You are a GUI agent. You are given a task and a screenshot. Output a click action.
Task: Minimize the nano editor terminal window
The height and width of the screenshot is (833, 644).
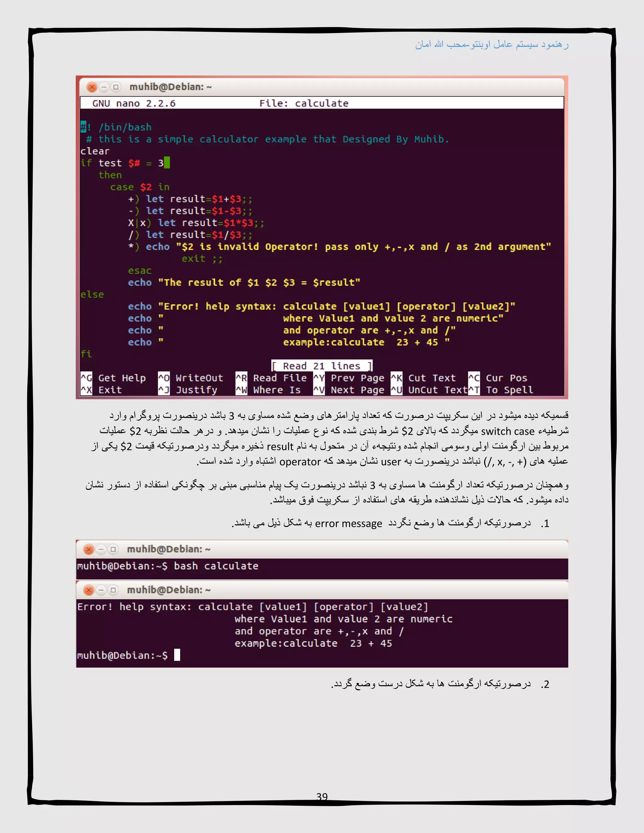coord(104,87)
